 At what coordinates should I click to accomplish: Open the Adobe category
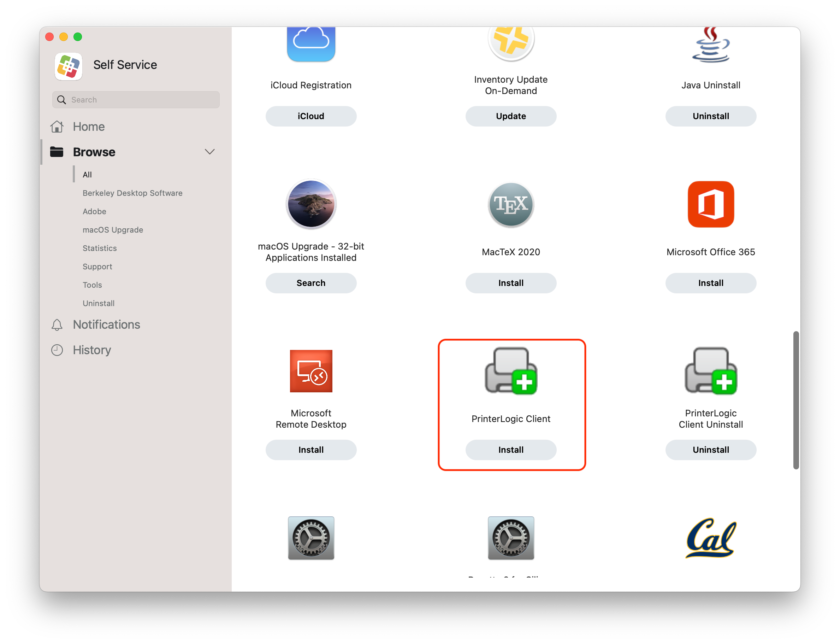94,212
